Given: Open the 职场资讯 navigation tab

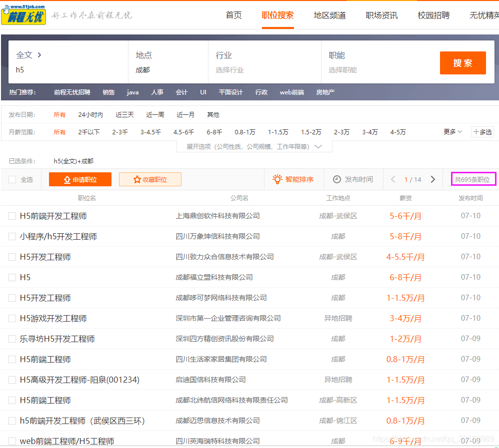Looking at the screenshot, I should (381, 15).
